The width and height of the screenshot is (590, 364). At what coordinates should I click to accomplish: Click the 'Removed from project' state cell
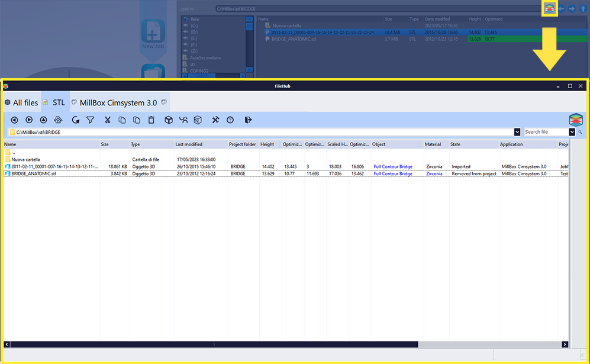click(x=474, y=174)
